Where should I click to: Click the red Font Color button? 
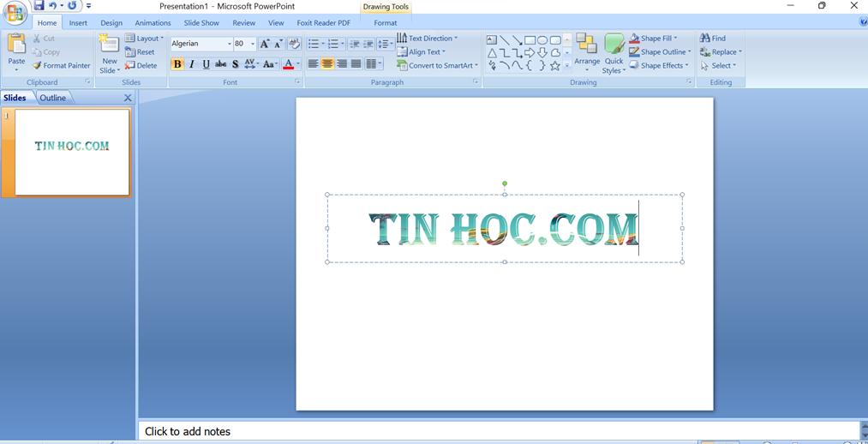pos(289,64)
